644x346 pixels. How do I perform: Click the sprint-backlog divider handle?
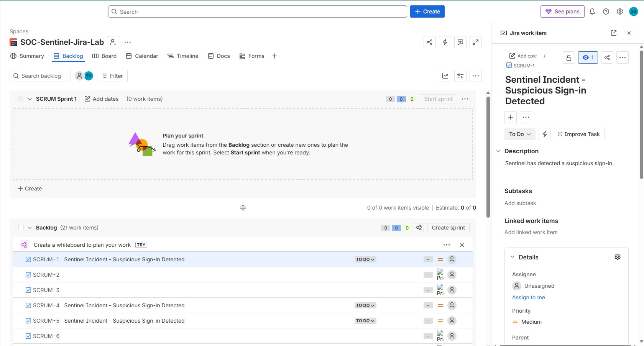[243, 208]
